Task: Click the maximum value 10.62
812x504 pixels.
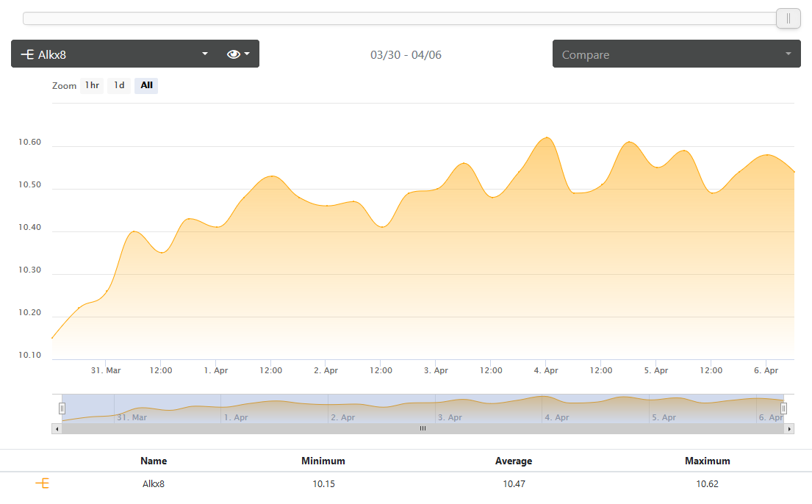Action: [x=708, y=484]
